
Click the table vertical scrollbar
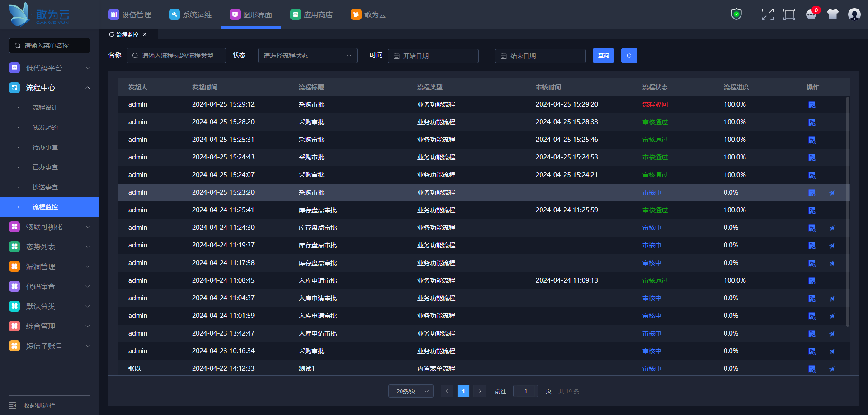coord(848,211)
